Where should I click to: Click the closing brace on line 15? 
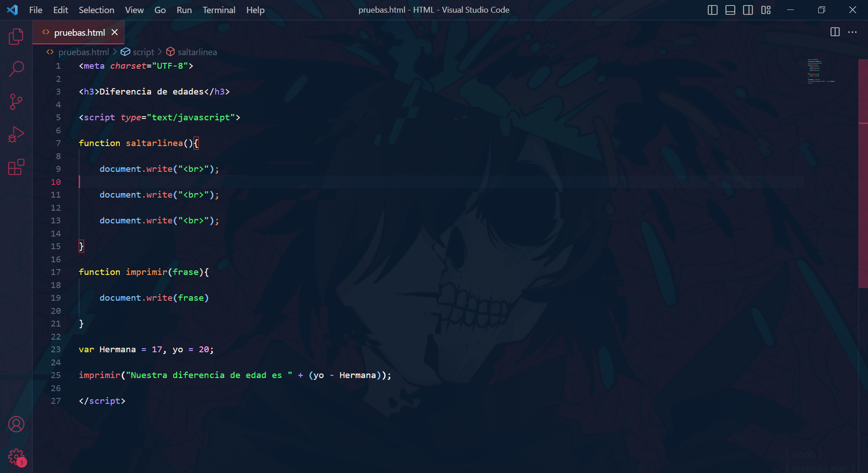pyautogui.click(x=81, y=246)
